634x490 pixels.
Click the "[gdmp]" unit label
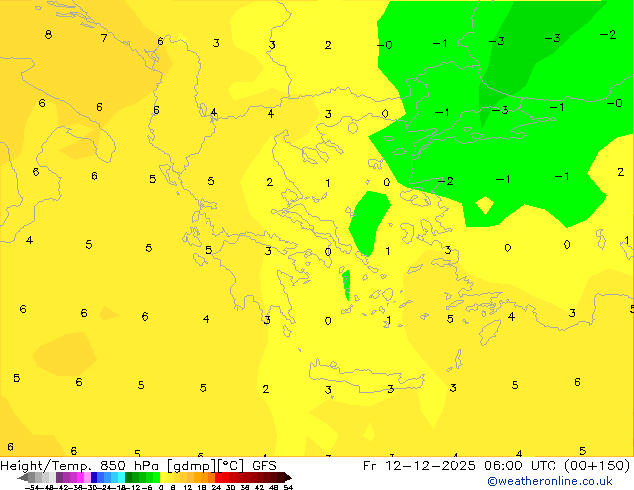(x=192, y=466)
